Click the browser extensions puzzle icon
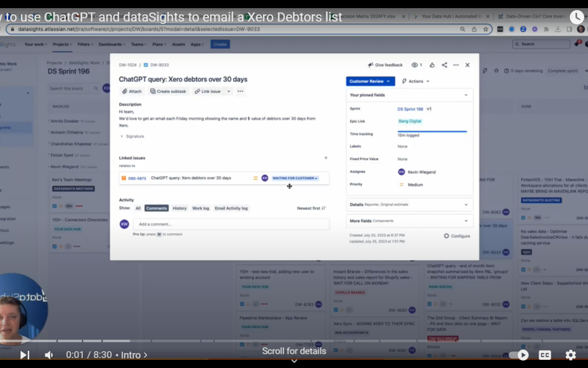This screenshot has width=588, height=368. click(546, 29)
